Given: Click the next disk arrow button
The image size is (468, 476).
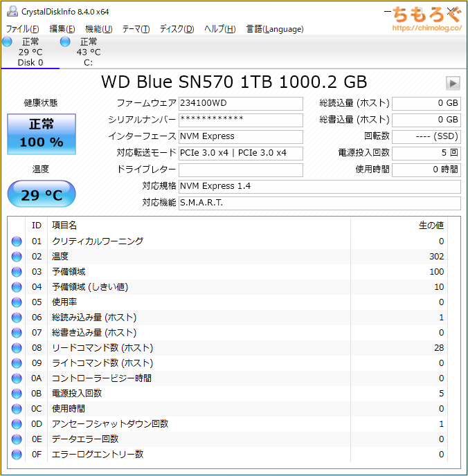Looking at the screenshot, I should click(453, 83).
